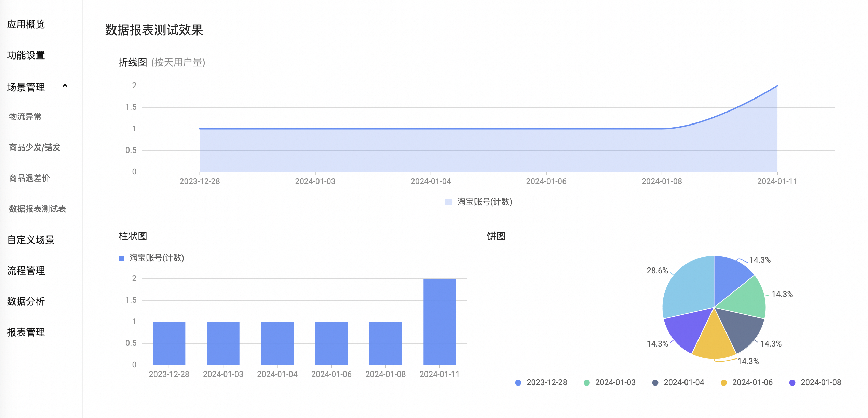Toggle 2024-01-08 purple pie legend dot

[x=792, y=383]
